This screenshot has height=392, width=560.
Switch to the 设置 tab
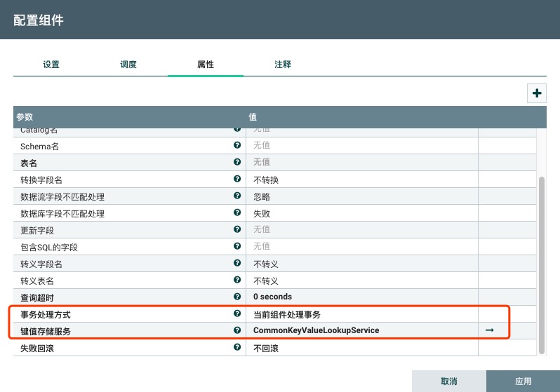click(51, 65)
